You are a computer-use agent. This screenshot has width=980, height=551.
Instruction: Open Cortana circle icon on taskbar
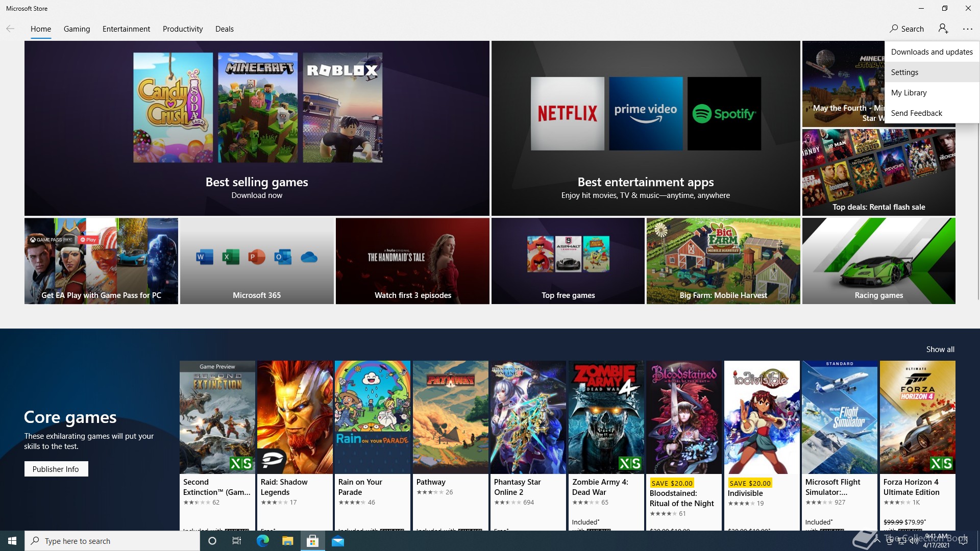(x=212, y=541)
